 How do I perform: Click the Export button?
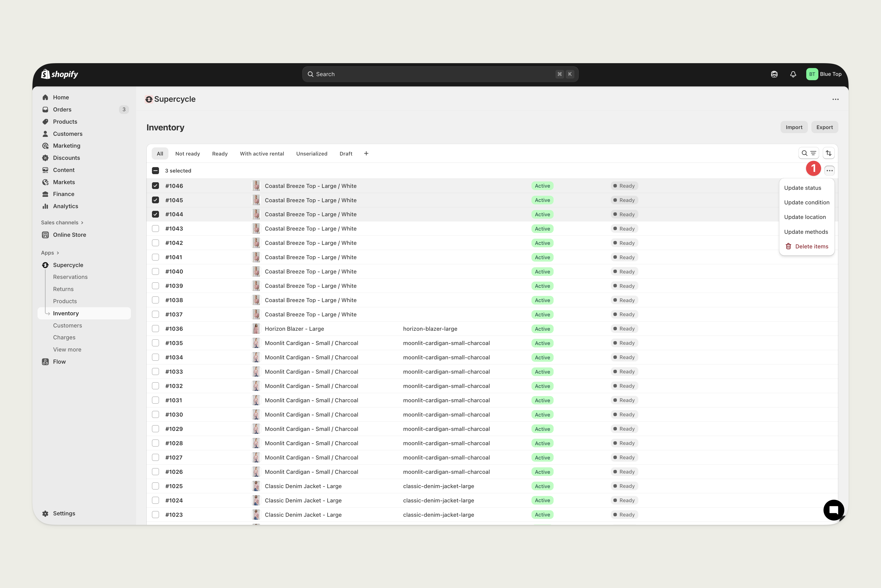click(x=824, y=127)
